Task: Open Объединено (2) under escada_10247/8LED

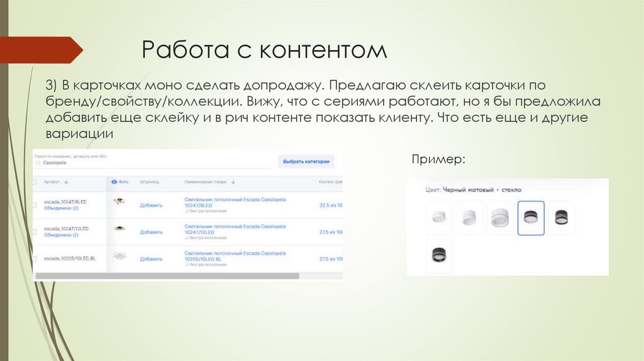Action: [x=61, y=208]
